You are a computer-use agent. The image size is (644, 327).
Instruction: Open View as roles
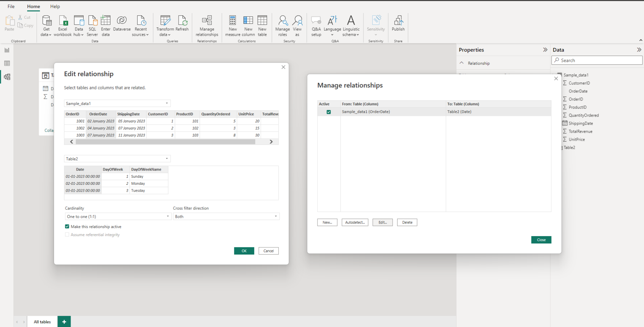point(297,26)
